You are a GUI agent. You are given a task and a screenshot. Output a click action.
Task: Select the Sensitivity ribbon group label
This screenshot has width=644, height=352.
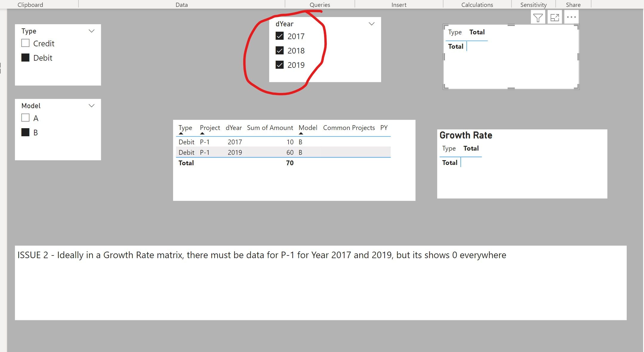coord(533,5)
